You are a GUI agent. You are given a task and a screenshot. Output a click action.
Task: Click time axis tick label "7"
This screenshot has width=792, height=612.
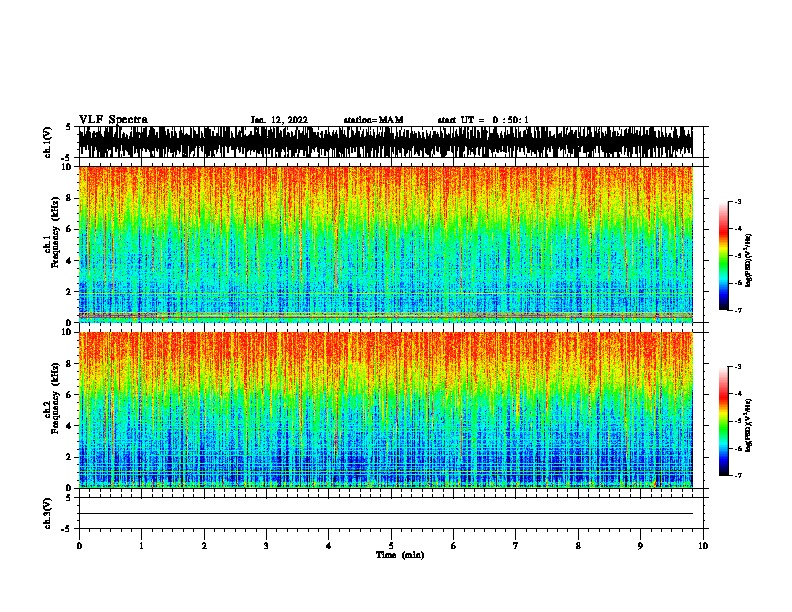(516, 546)
